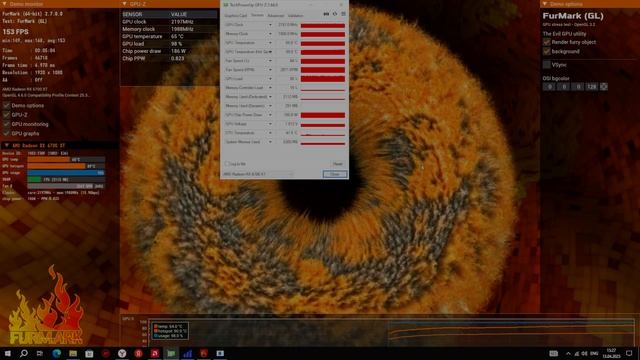Screen dimensions: 640x360
Task: Collapse the GPU-Z overlay panel header
Action: pos(124,4)
